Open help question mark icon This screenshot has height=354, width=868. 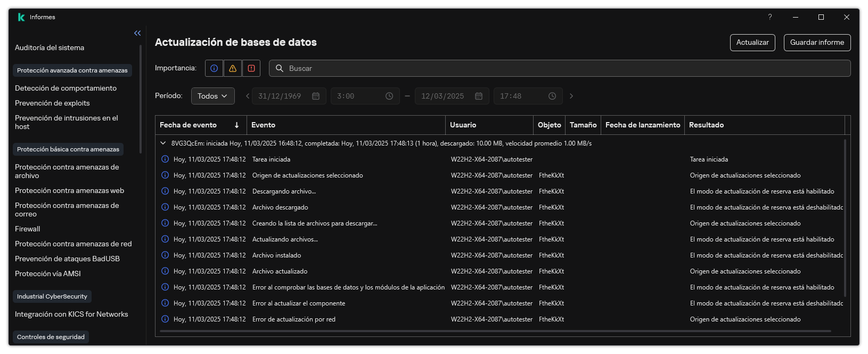(x=770, y=17)
